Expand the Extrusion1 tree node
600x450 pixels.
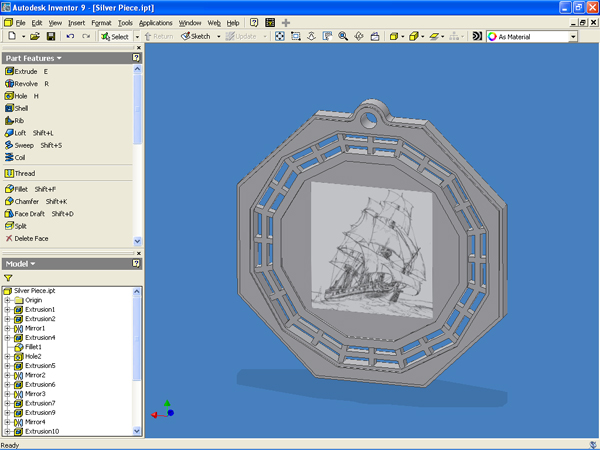click(7, 309)
